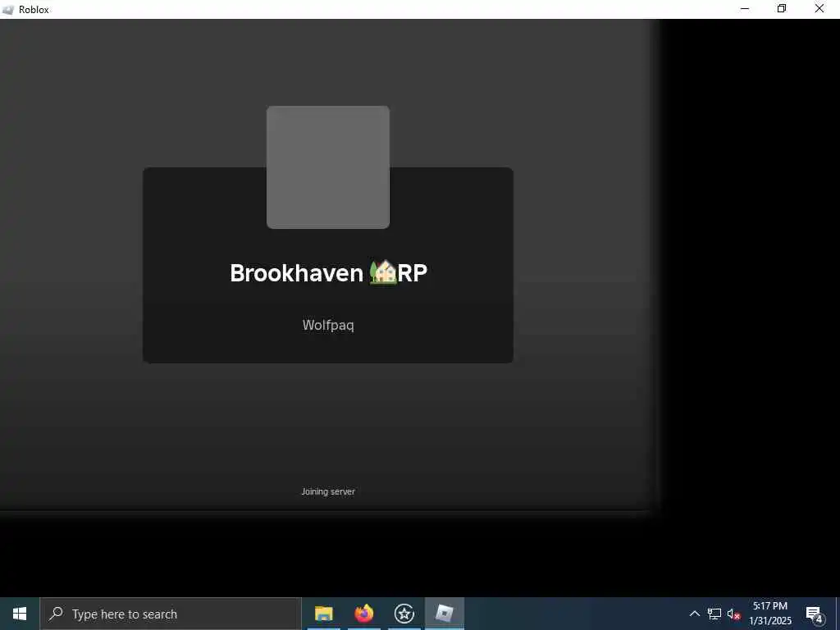Select the Roblox taskbar icon
840x630 pixels.
tap(444, 614)
